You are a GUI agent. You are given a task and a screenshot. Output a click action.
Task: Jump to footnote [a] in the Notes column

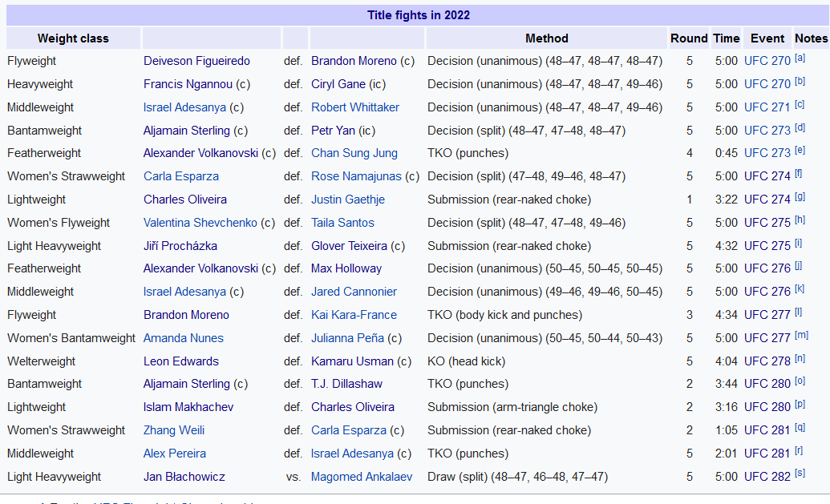point(800,58)
